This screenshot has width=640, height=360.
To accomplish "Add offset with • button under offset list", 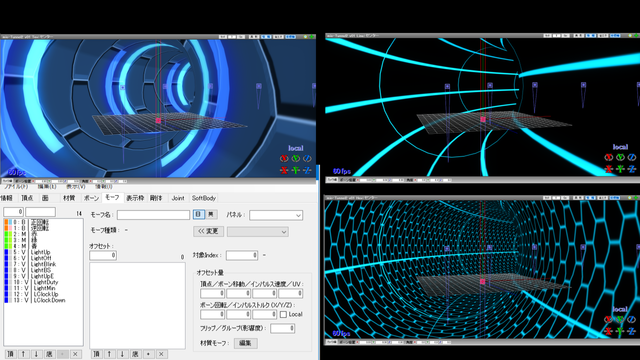I will [148, 354].
